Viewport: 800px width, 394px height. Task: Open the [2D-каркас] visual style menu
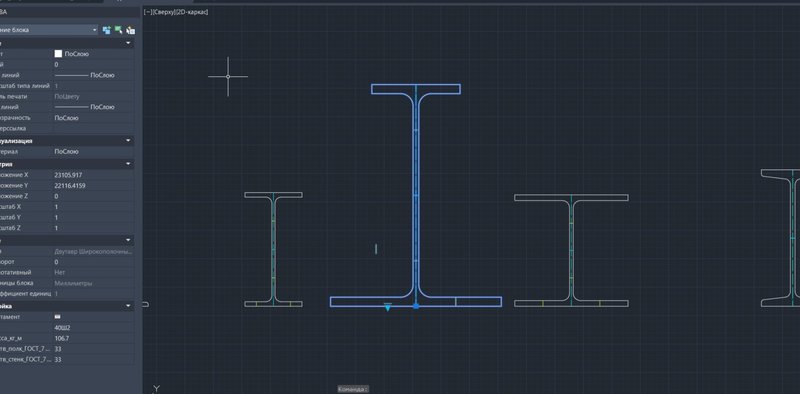tap(192, 12)
